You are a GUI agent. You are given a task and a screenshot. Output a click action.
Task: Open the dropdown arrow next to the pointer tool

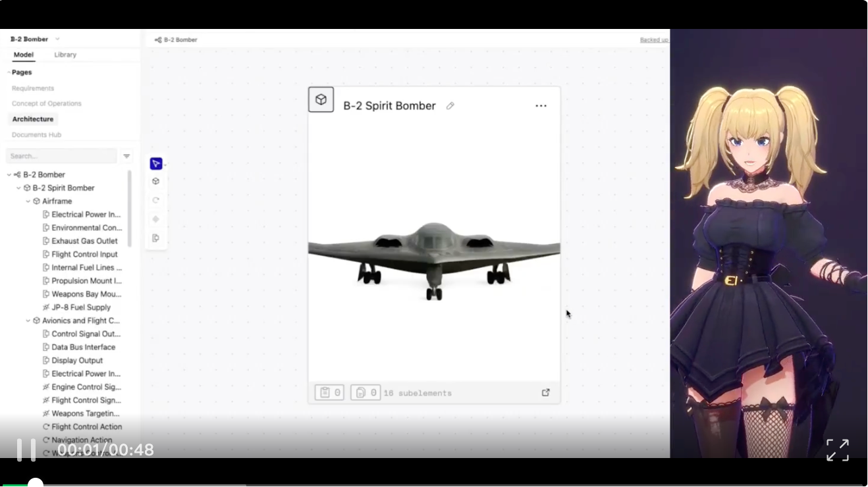[x=164, y=165]
